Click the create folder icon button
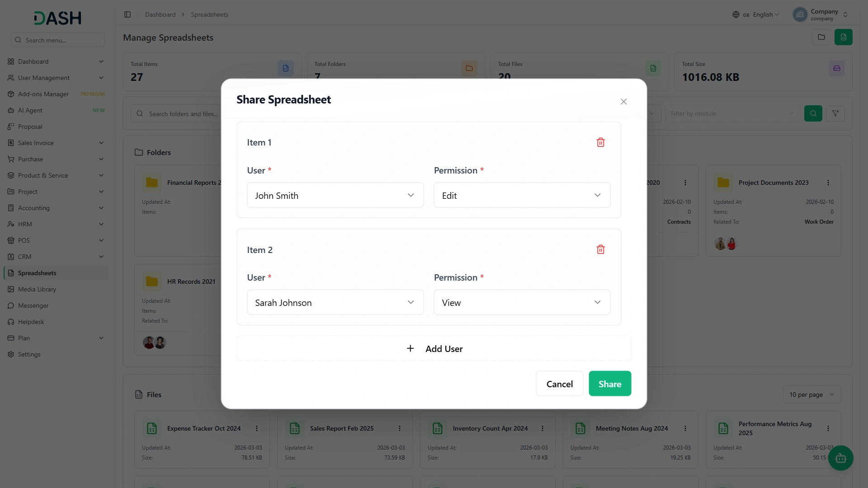 (821, 37)
